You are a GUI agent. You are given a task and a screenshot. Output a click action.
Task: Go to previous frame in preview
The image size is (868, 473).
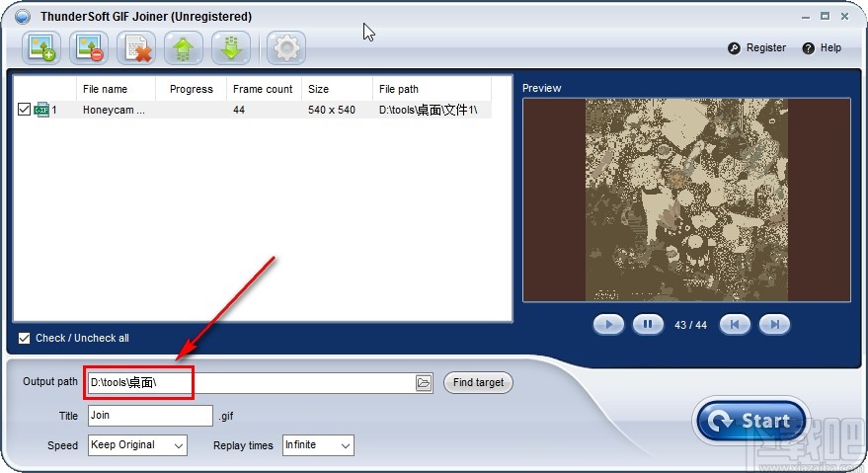tap(735, 325)
